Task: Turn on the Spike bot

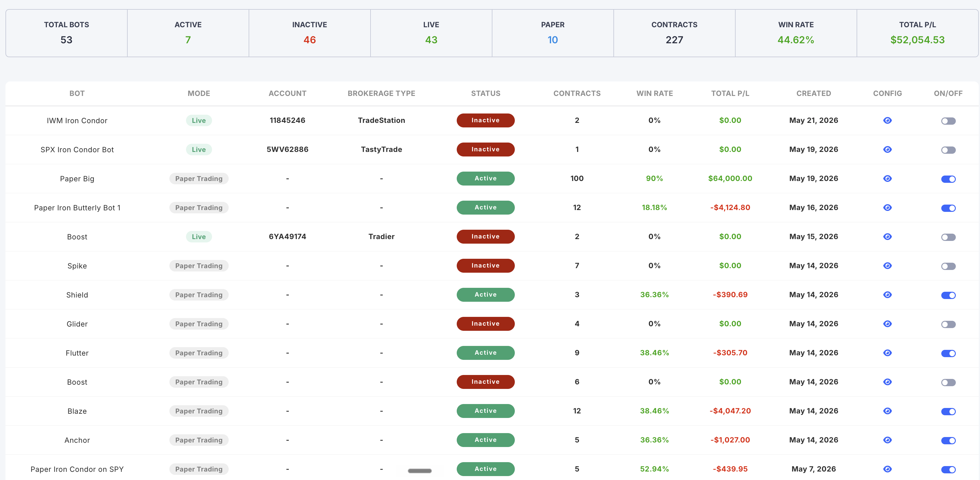Action: coord(948,266)
